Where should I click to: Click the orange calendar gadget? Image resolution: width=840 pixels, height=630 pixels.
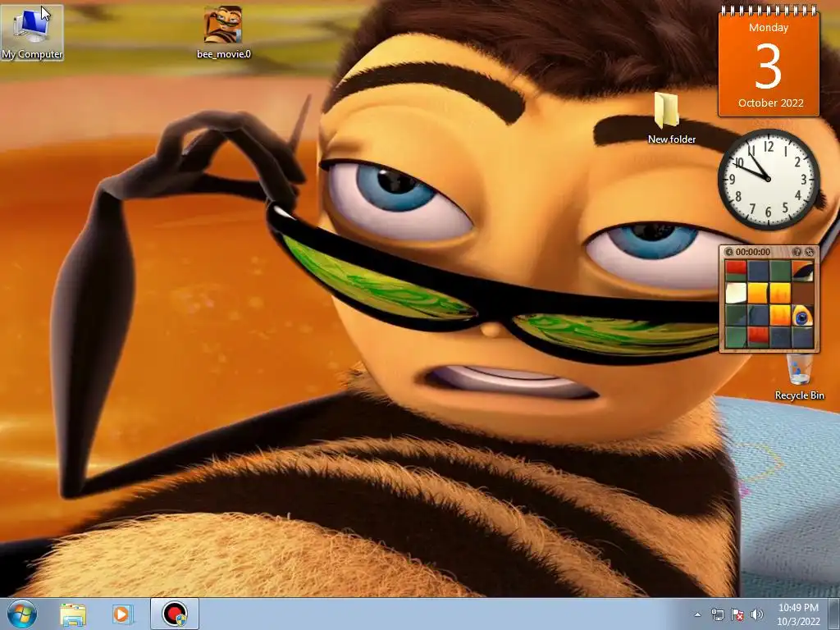click(769, 62)
